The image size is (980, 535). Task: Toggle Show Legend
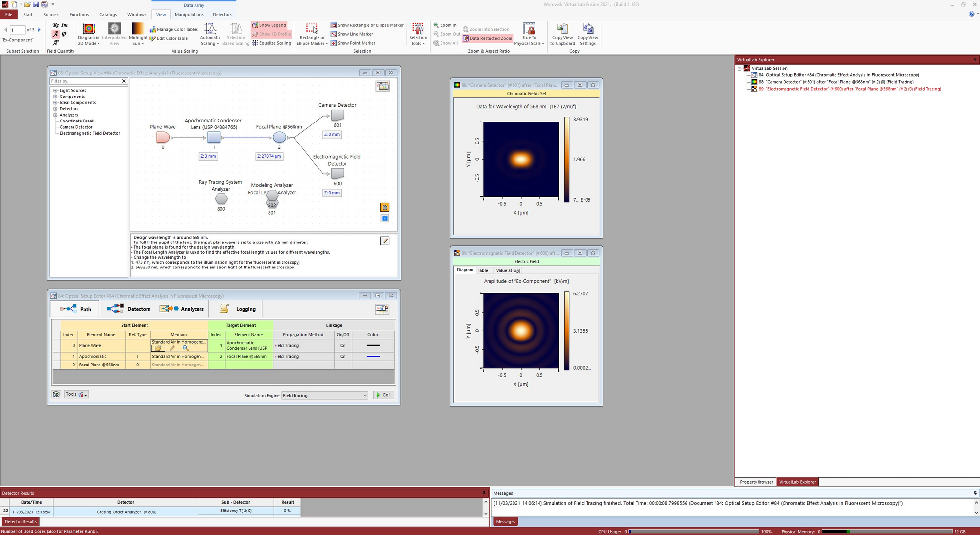(269, 25)
